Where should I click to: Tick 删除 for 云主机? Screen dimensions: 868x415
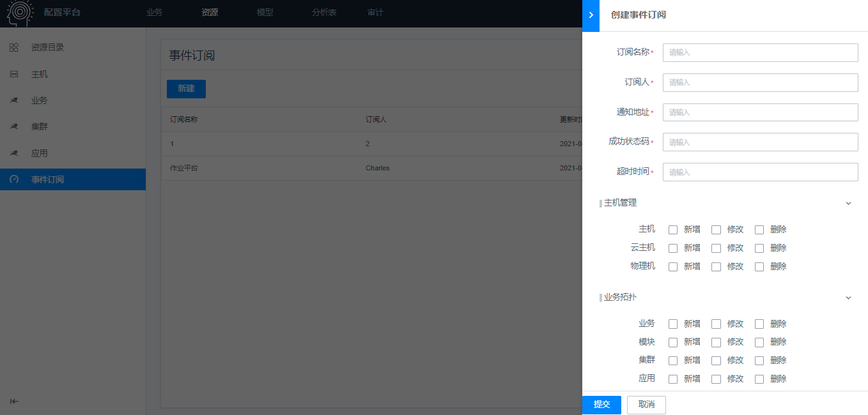759,248
